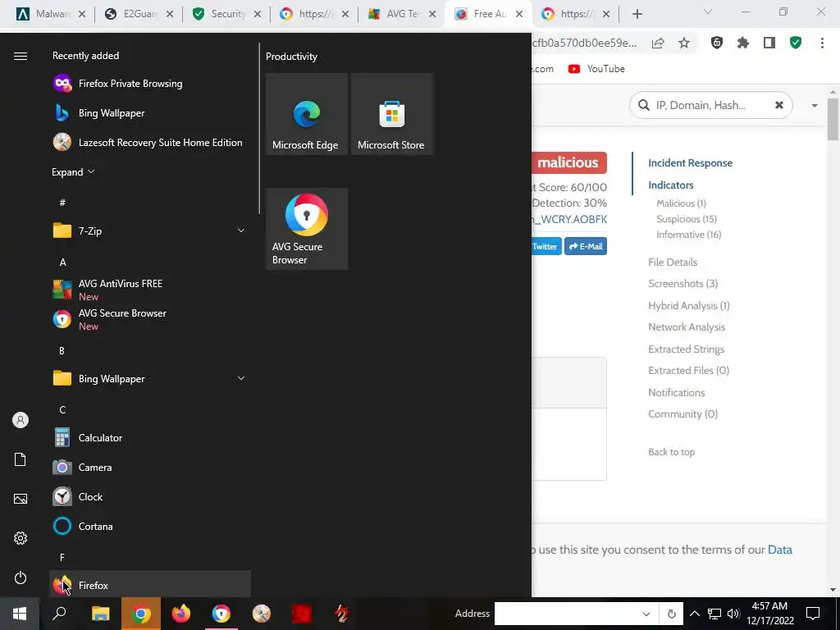Go to Network Analysis section

click(687, 326)
